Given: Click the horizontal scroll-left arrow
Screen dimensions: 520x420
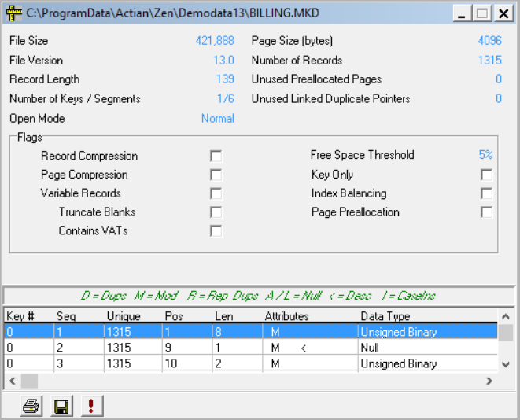Looking at the screenshot, I should pos(13,381).
